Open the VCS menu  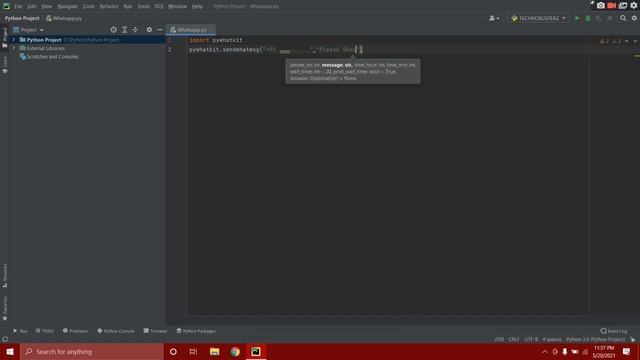(159, 6)
